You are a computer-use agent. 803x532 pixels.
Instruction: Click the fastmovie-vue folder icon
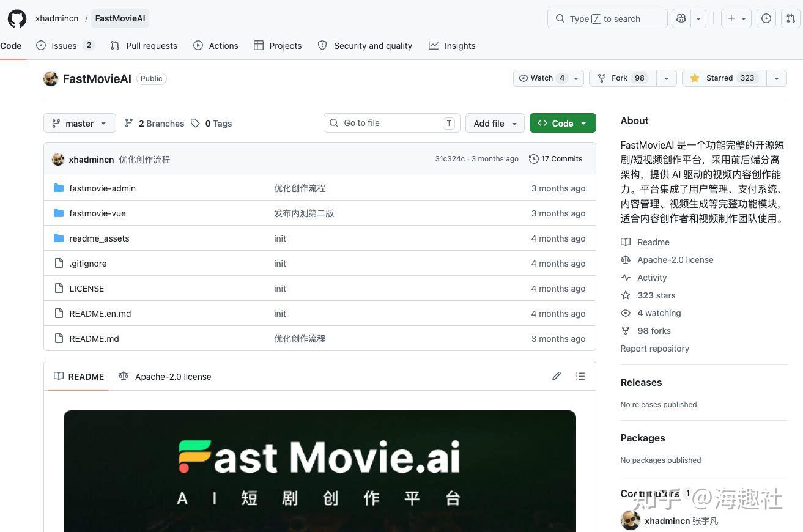[x=59, y=213]
